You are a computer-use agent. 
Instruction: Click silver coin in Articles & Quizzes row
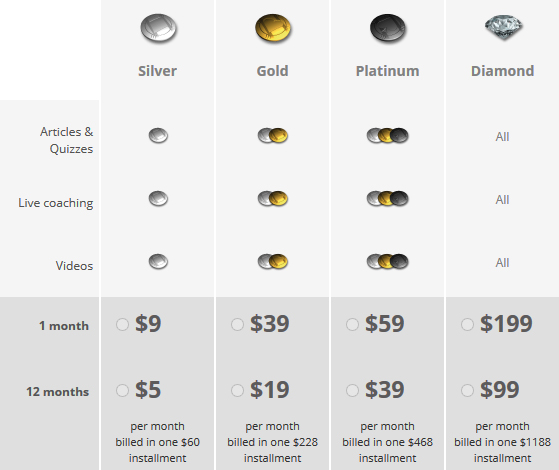(158, 136)
